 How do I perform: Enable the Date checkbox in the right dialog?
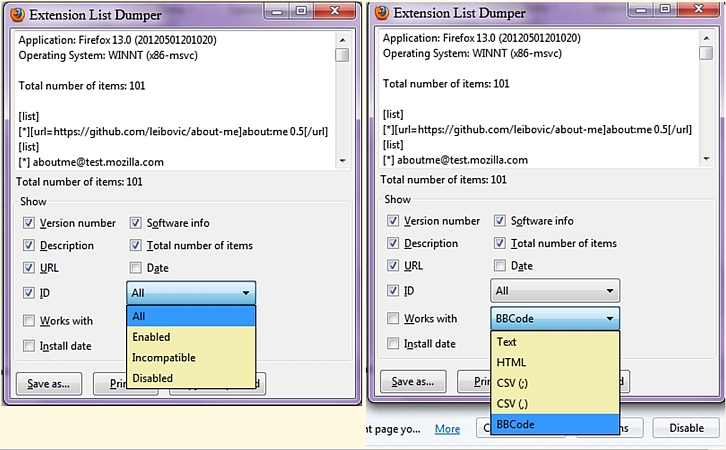click(x=500, y=266)
